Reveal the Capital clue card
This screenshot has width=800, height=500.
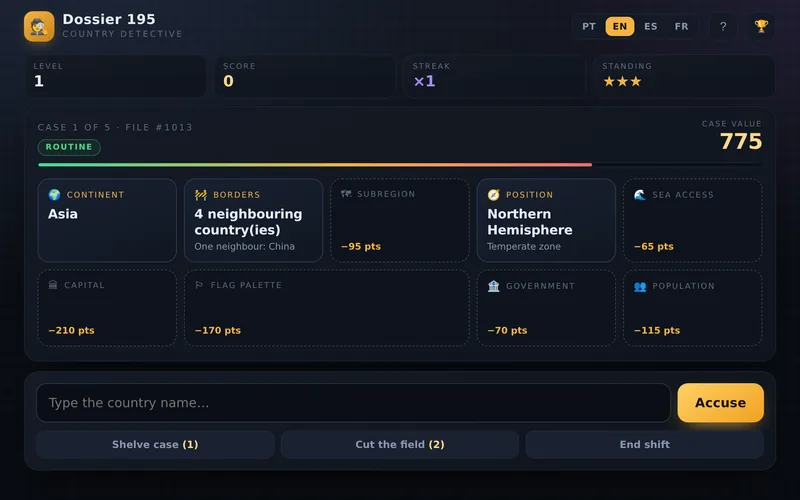(107, 308)
